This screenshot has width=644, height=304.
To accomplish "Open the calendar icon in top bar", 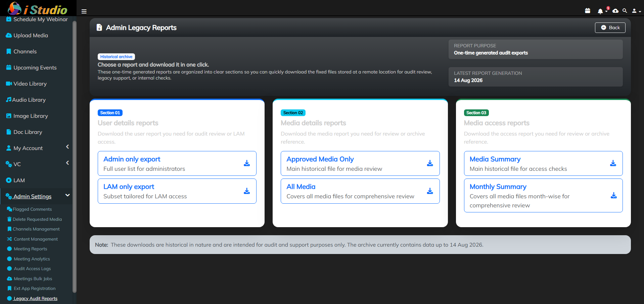I will coord(588,11).
